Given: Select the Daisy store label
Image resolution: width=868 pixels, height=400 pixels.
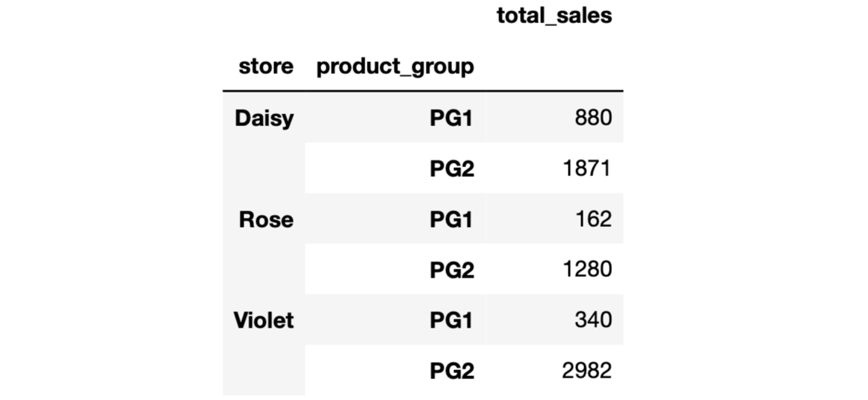Looking at the screenshot, I should (264, 118).
